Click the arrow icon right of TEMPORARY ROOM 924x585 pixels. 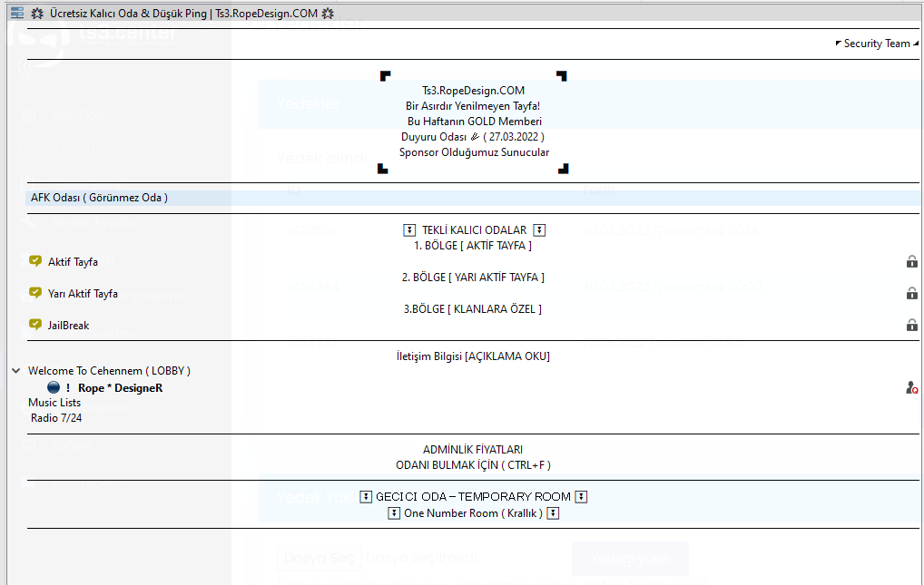tap(581, 497)
